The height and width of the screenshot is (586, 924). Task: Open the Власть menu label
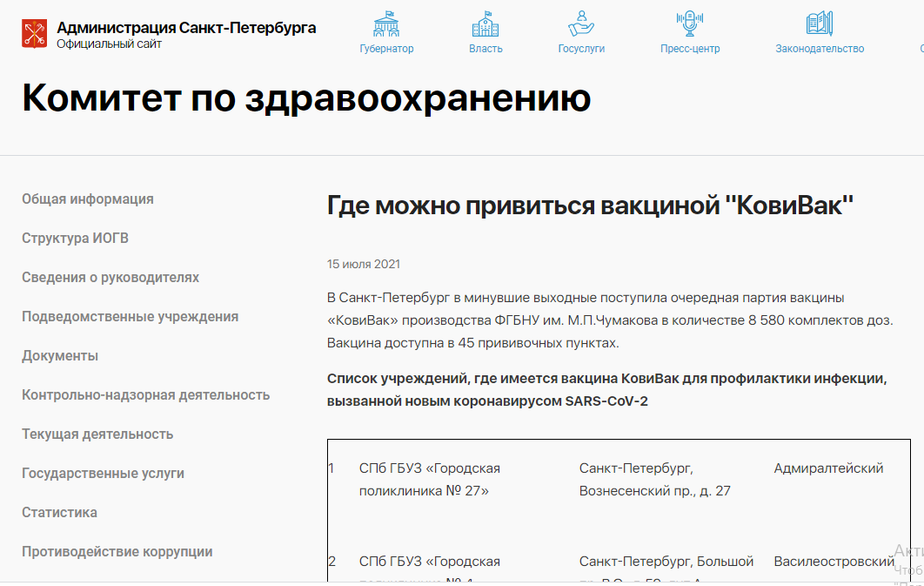point(485,49)
